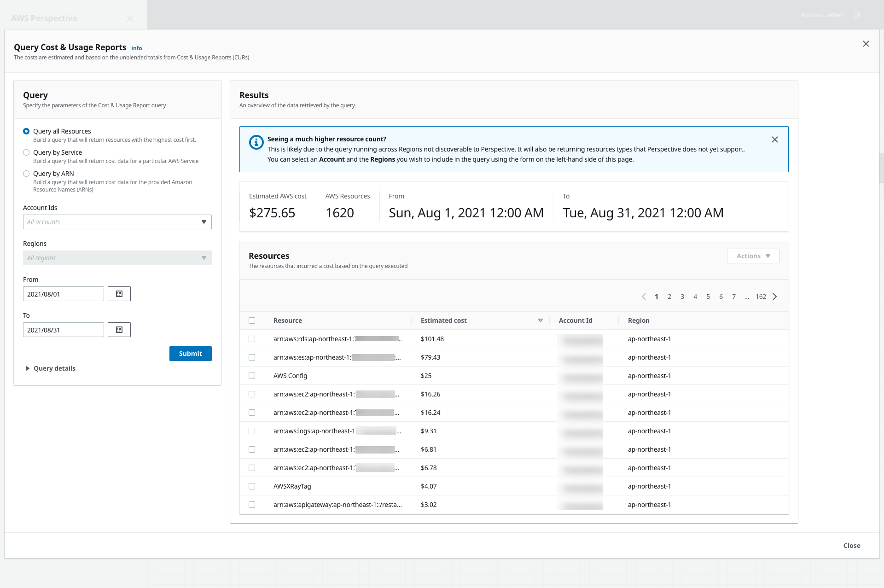Open the From date calendar picker
This screenshot has height=588, width=884.
[119, 294]
